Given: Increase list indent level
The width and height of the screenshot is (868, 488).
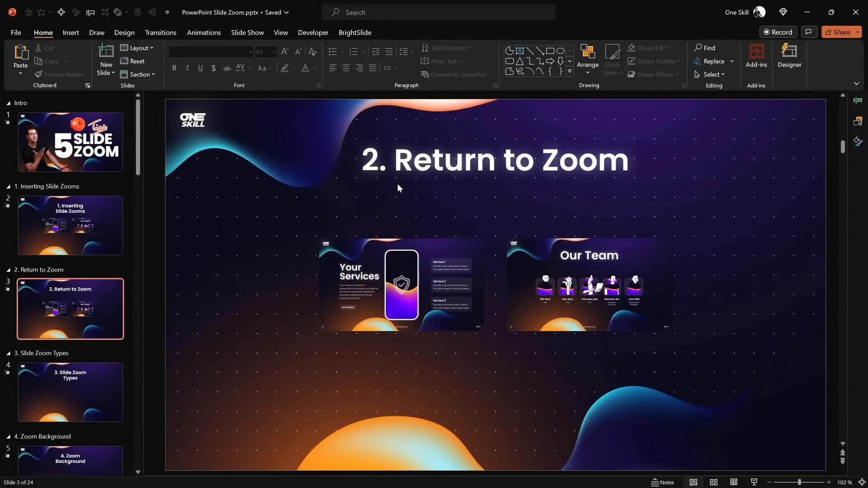Looking at the screenshot, I should click(x=389, y=52).
